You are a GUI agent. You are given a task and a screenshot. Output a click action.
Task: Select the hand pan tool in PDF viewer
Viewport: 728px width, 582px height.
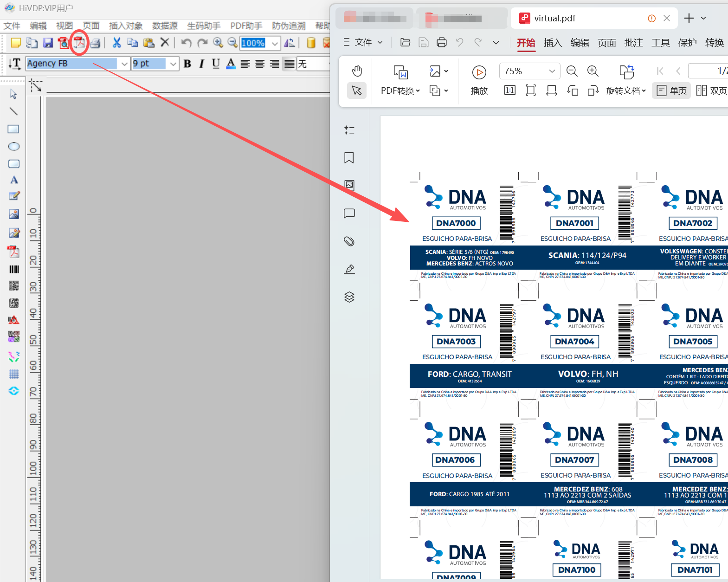pos(356,71)
